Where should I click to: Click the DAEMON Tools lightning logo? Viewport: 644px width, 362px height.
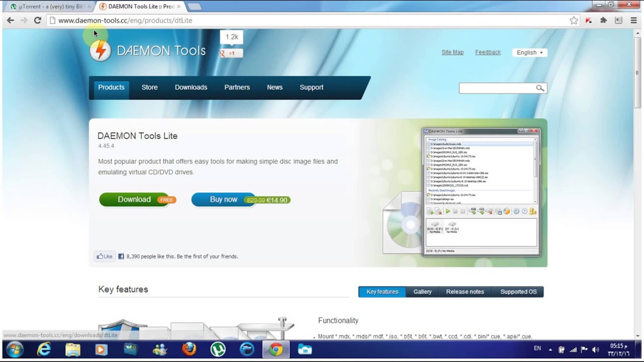point(100,51)
